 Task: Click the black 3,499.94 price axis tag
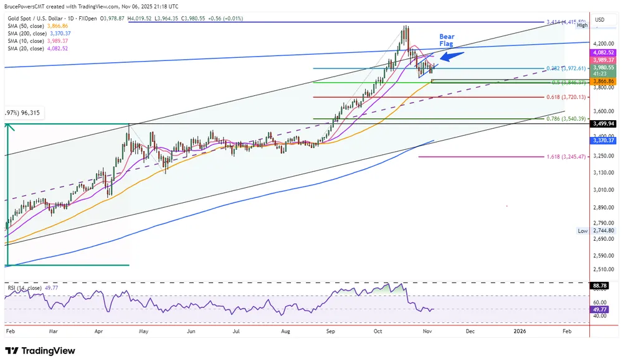pos(604,124)
